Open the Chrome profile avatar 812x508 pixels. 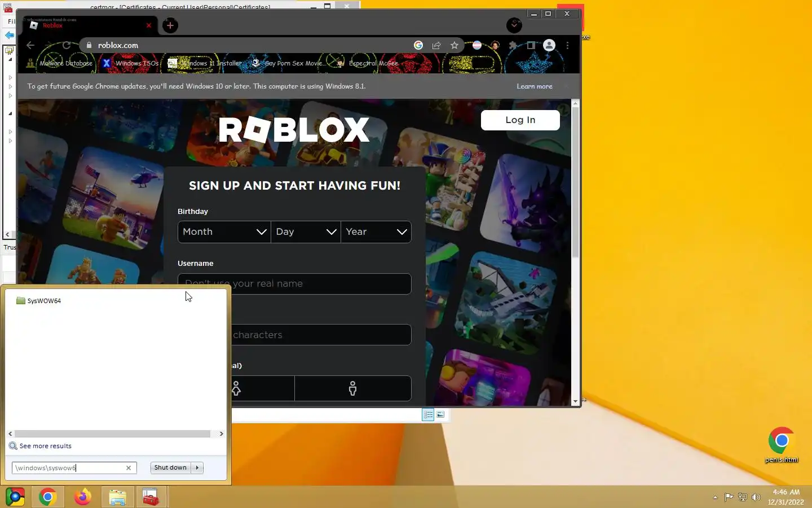click(549, 45)
